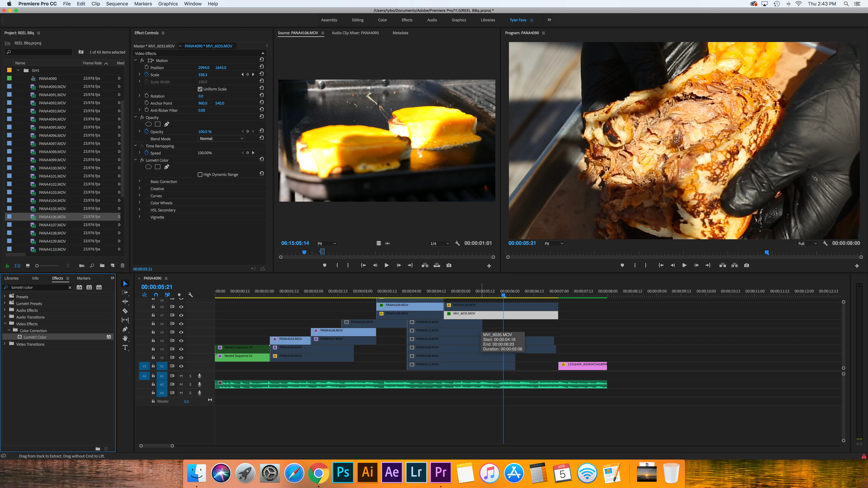Create a free-draw bezier mask under Lumetri Color
This screenshot has height=488, width=868.
pyautogui.click(x=166, y=167)
